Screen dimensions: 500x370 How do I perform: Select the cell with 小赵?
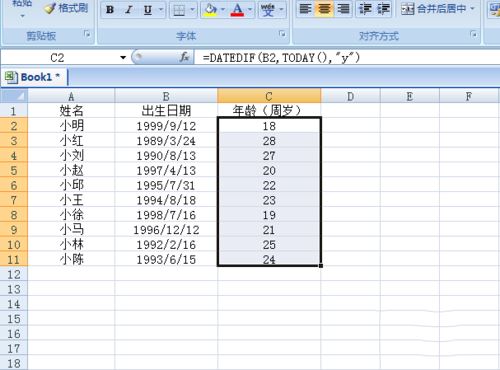coord(71,170)
